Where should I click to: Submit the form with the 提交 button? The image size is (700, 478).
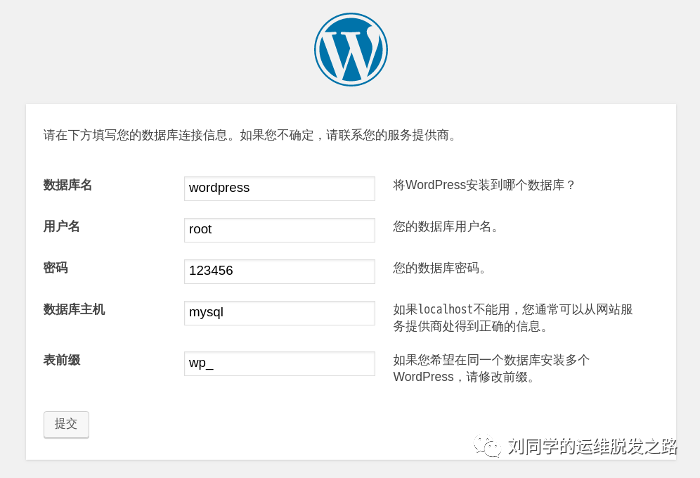pos(66,424)
